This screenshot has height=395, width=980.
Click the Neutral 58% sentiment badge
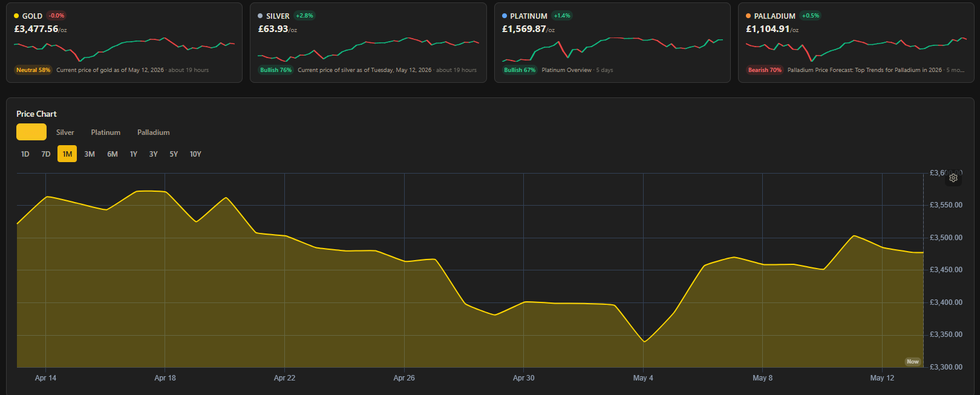(x=33, y=70)
